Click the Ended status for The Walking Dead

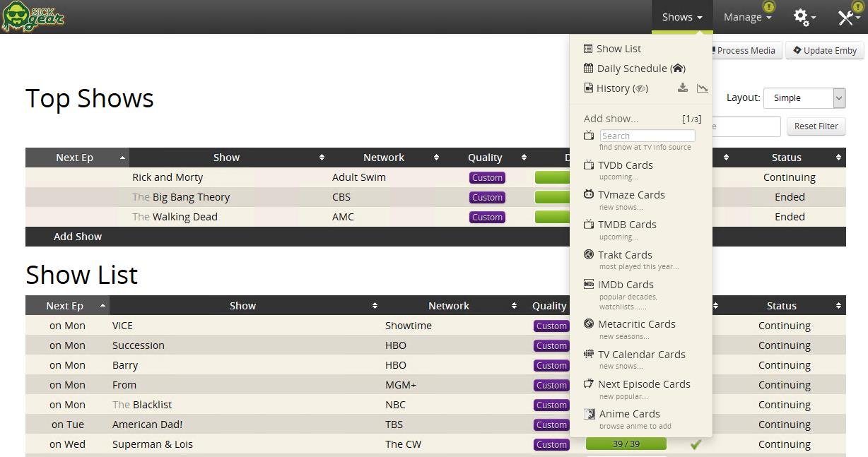point(790,217)
